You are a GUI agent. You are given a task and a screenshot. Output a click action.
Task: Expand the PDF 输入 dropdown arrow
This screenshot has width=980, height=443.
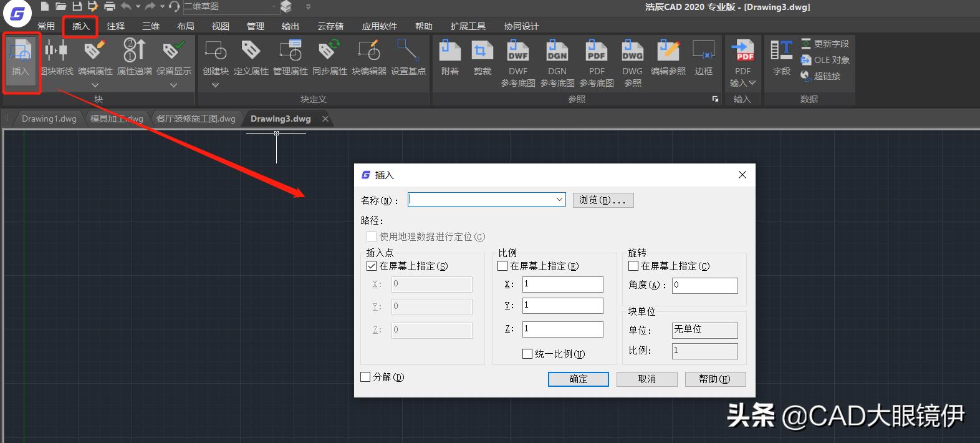[752, 83]
